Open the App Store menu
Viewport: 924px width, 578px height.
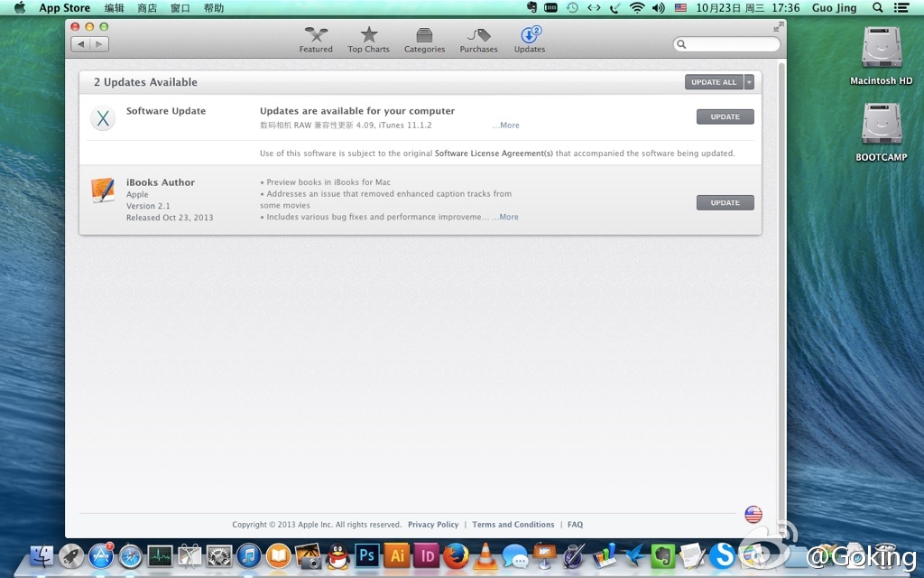65,7
